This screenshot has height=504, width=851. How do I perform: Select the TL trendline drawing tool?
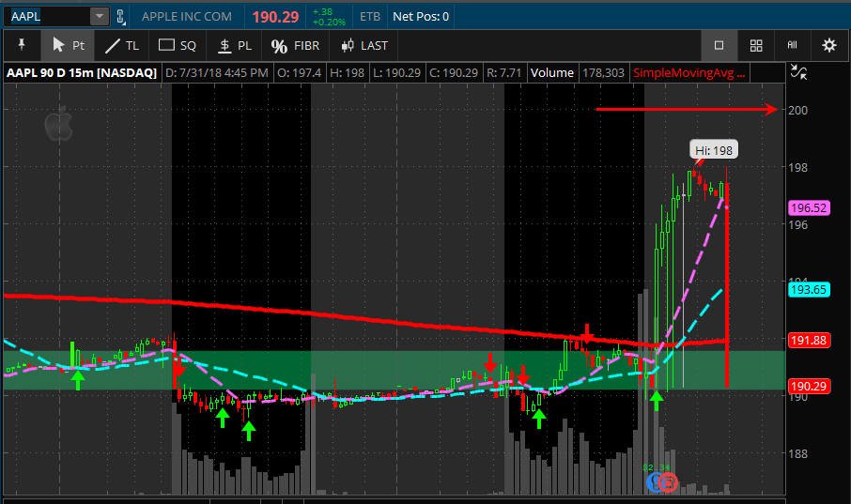(121, 46)
